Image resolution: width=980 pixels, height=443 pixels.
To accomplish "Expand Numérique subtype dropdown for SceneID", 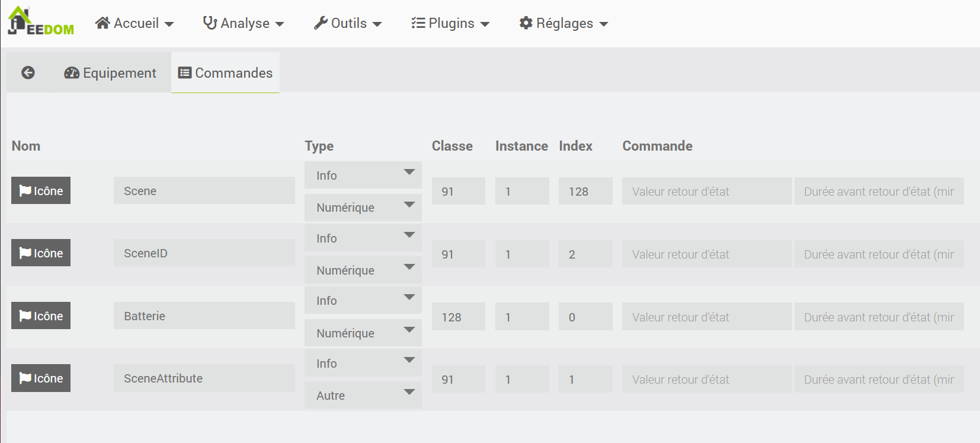I will click(x=363, y=270).
